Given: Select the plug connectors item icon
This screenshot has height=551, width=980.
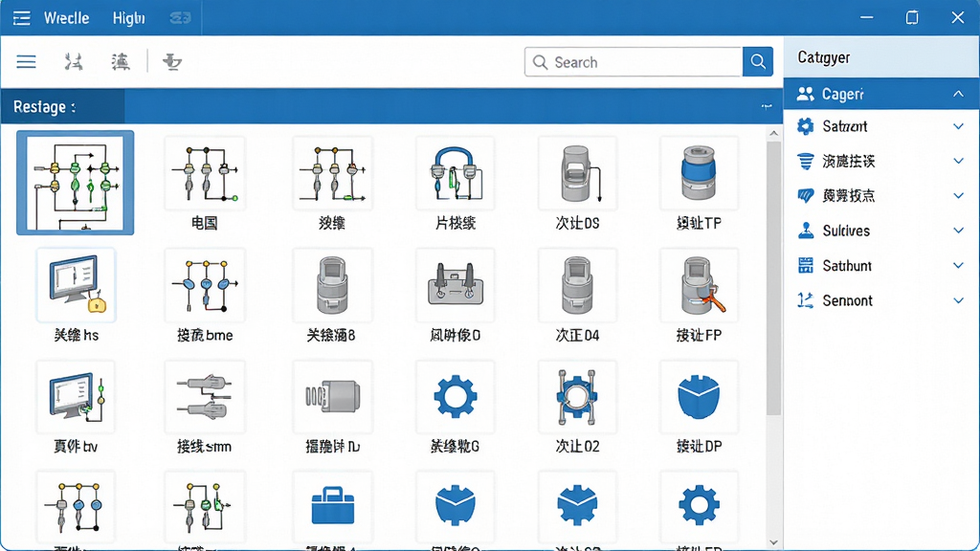Looking at the screenshot, I should coord(205,397).
